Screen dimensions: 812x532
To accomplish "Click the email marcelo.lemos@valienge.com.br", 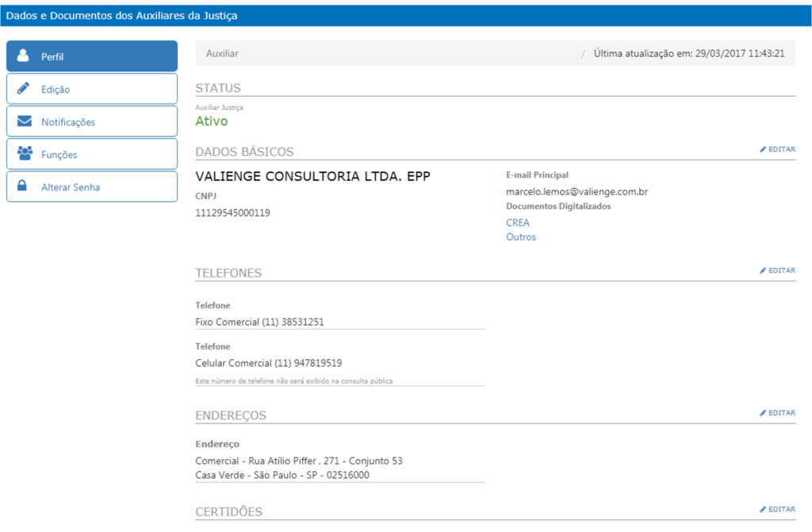I will (577, 192).
